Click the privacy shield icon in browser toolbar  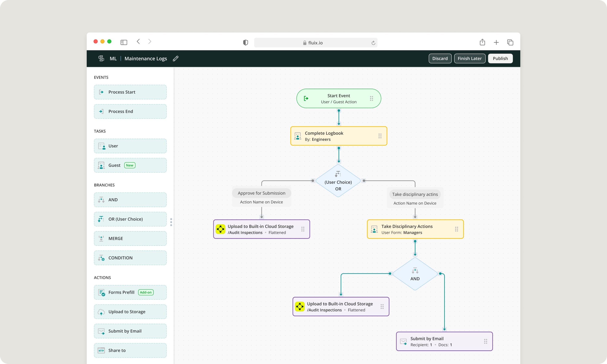[x=245, y=42]
